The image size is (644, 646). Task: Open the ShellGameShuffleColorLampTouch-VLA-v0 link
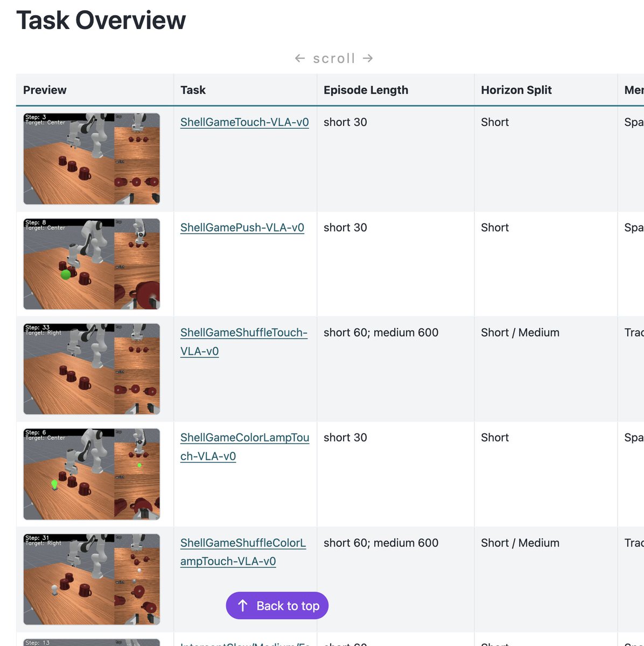click(243, 552)
